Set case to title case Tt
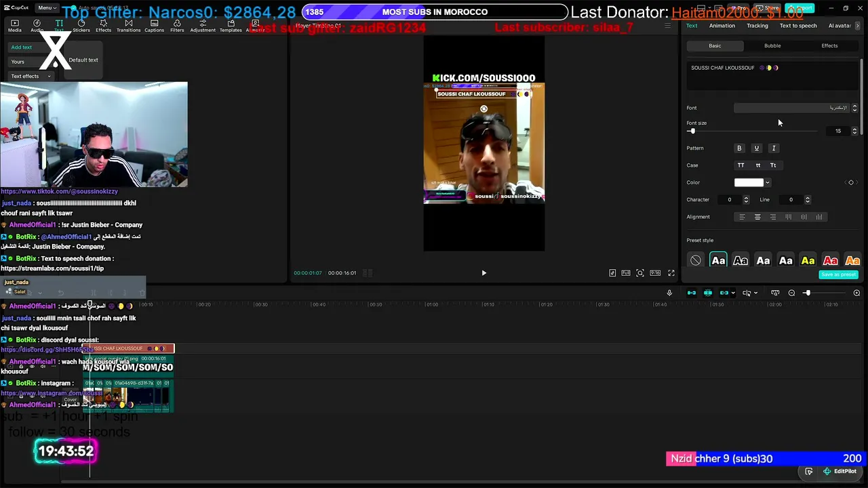Viewport: 868px width, 488px height. 773,165
